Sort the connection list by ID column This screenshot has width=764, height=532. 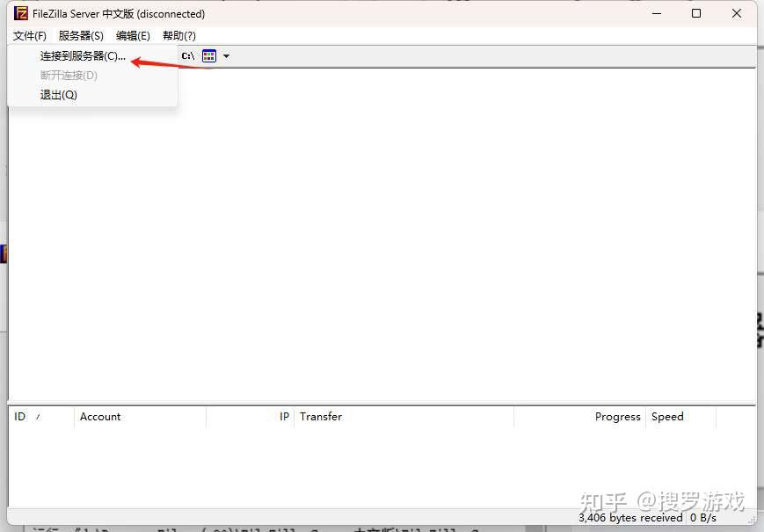(x=41, y=417)
